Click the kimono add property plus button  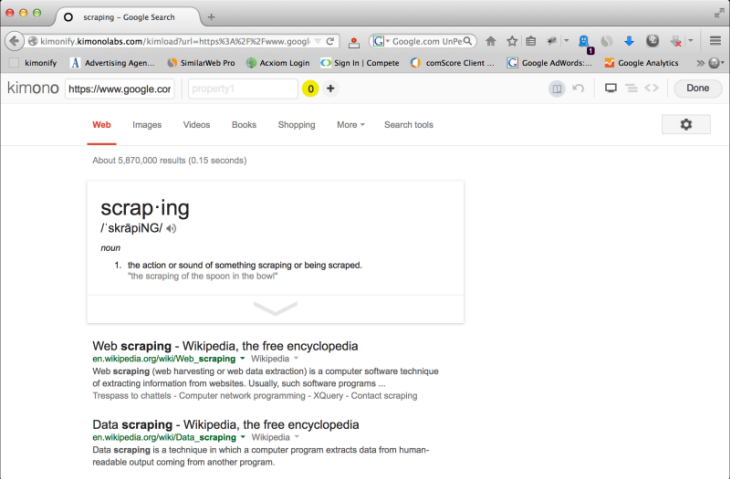(x=330, y=89)
